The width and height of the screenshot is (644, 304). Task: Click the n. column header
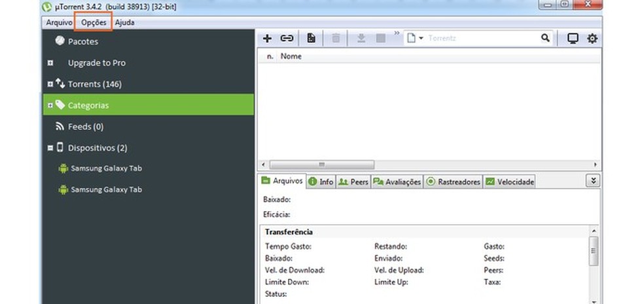click(270, 56)
